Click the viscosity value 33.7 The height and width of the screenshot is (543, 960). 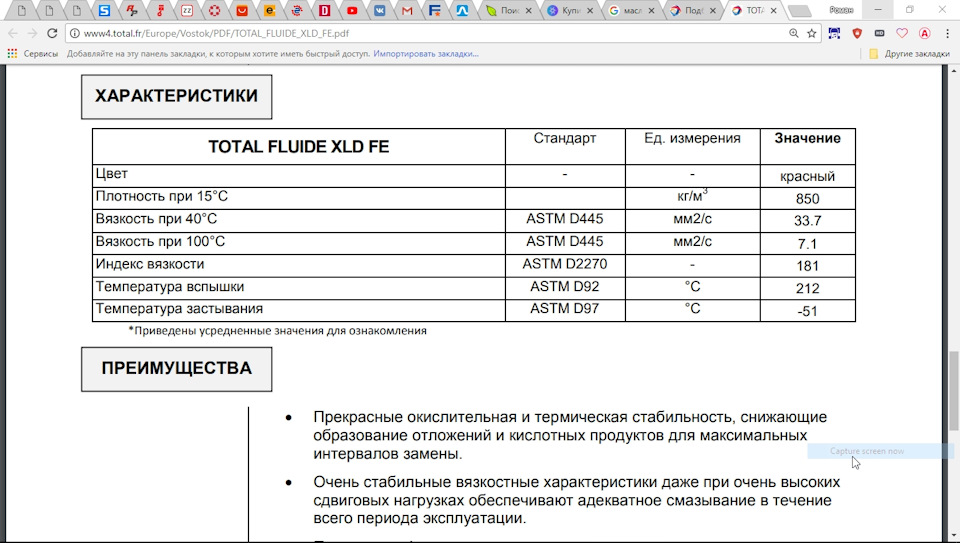click(x=808, y=221)
